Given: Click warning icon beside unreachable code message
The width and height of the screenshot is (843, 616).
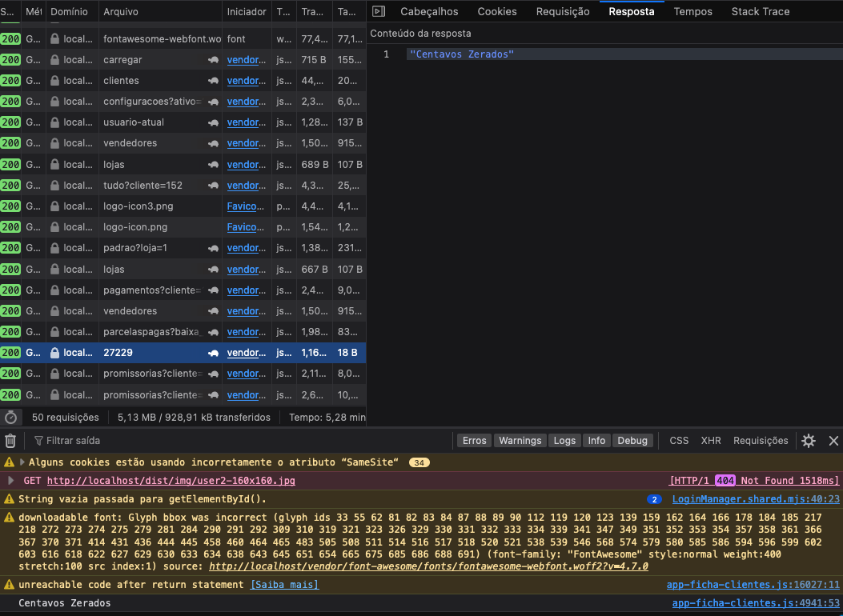Looking at the screenshot, I should [x=9, y=585].
